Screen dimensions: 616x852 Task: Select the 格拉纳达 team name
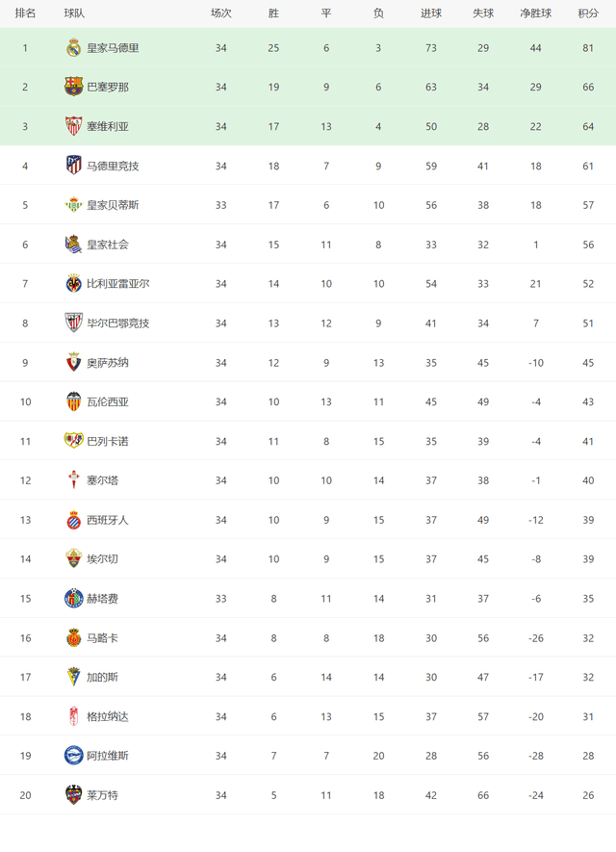coord(108,716)
